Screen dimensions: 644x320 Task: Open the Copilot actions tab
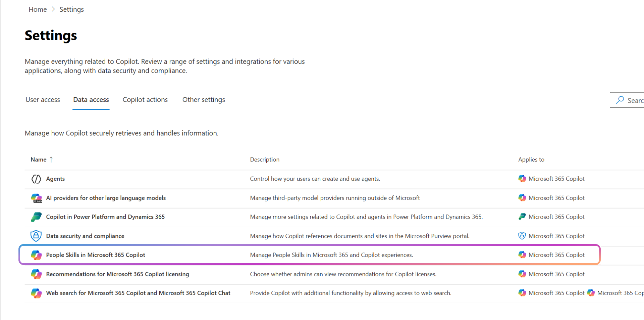145,99
